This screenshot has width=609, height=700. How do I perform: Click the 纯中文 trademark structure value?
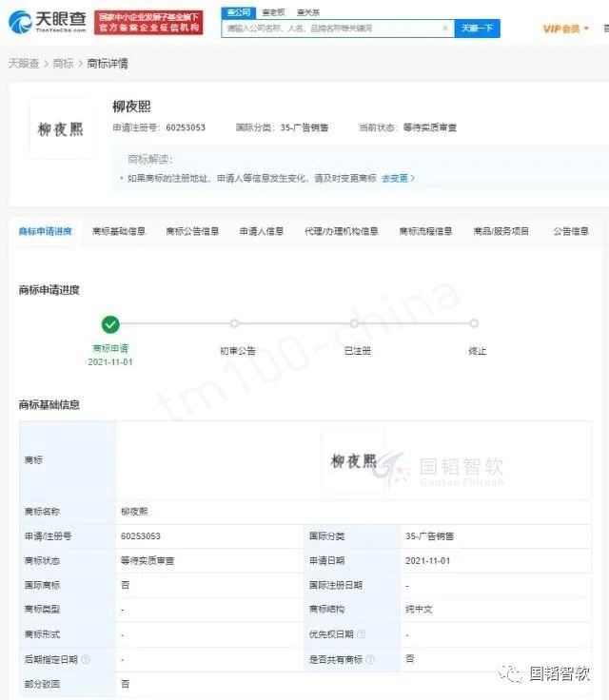tap(419, 610)
